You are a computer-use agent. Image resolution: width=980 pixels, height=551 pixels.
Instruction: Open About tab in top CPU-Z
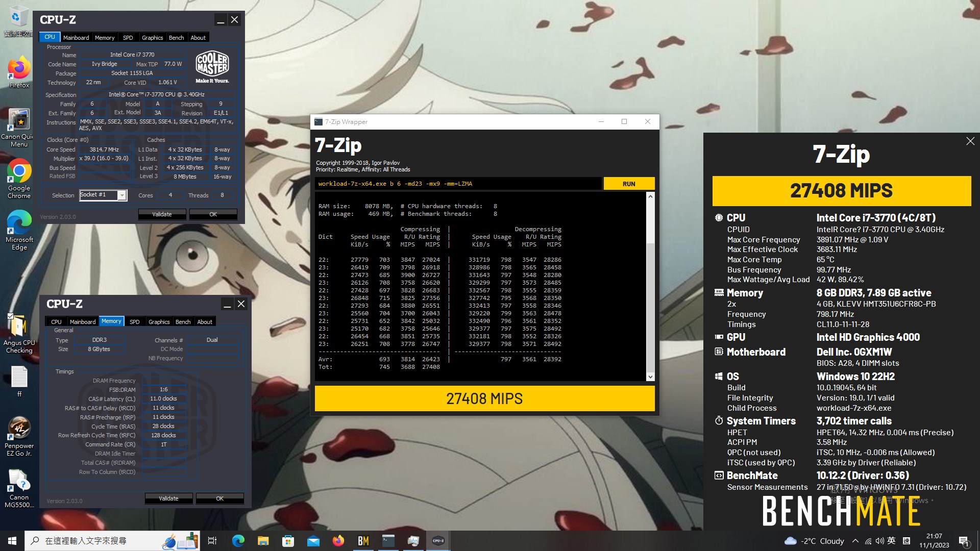click(198, 38)
